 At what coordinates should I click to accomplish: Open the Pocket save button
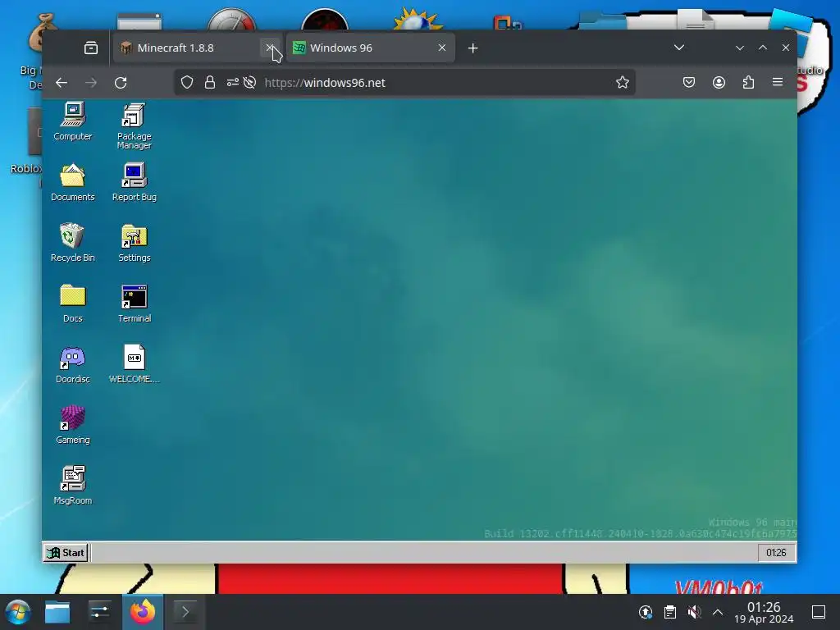pyautogui.click(x=689, y=82)
